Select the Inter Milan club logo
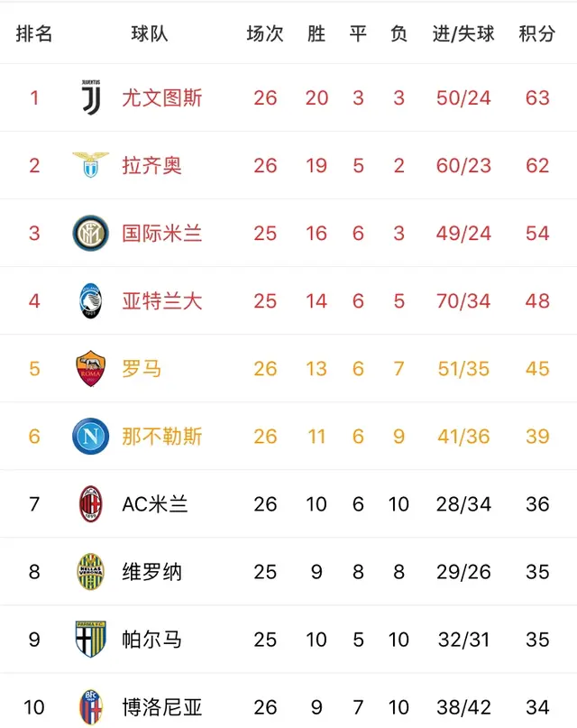The width and height of the screenshot is (577, 728). [x=91, y=233]
